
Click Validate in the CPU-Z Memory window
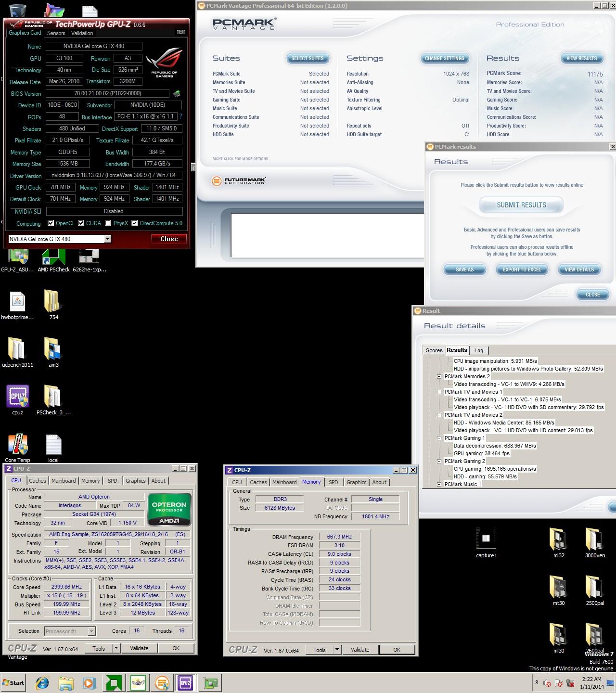click(360, 650)
